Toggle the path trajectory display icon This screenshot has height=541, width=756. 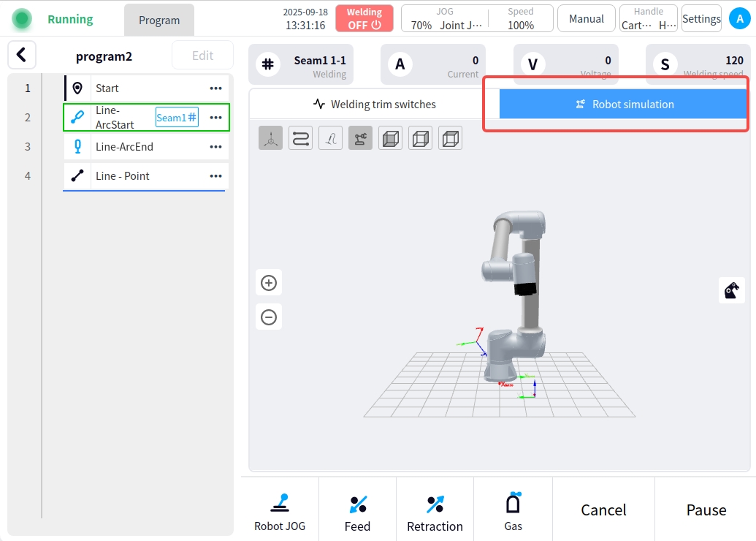[300, 138]
